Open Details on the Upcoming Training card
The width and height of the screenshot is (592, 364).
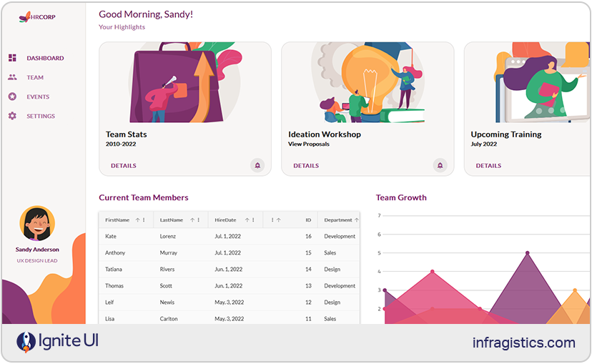coord(488,166)
